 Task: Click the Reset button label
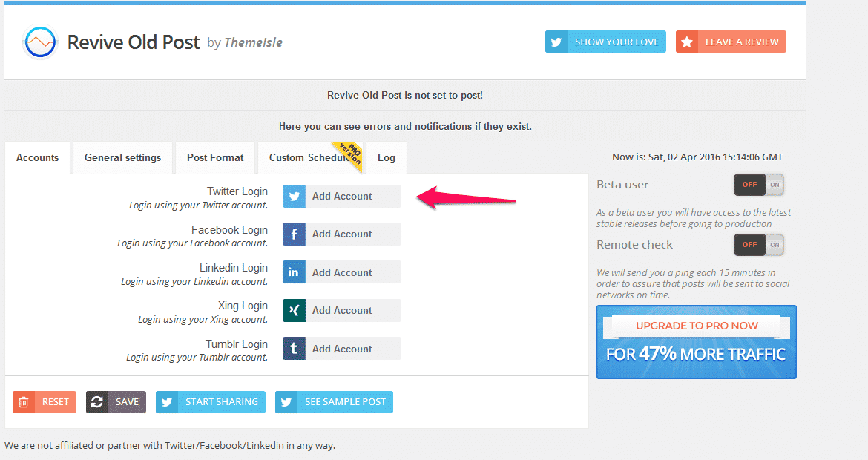[56, 402]
